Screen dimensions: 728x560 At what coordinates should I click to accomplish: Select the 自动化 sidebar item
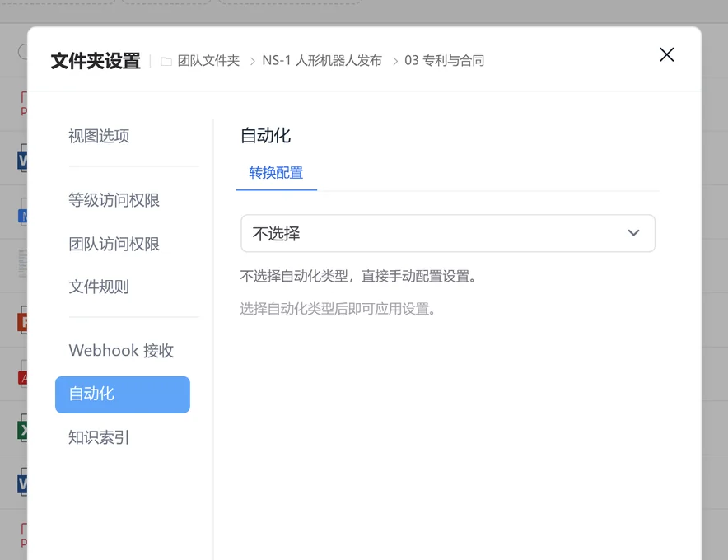(123, 394)
